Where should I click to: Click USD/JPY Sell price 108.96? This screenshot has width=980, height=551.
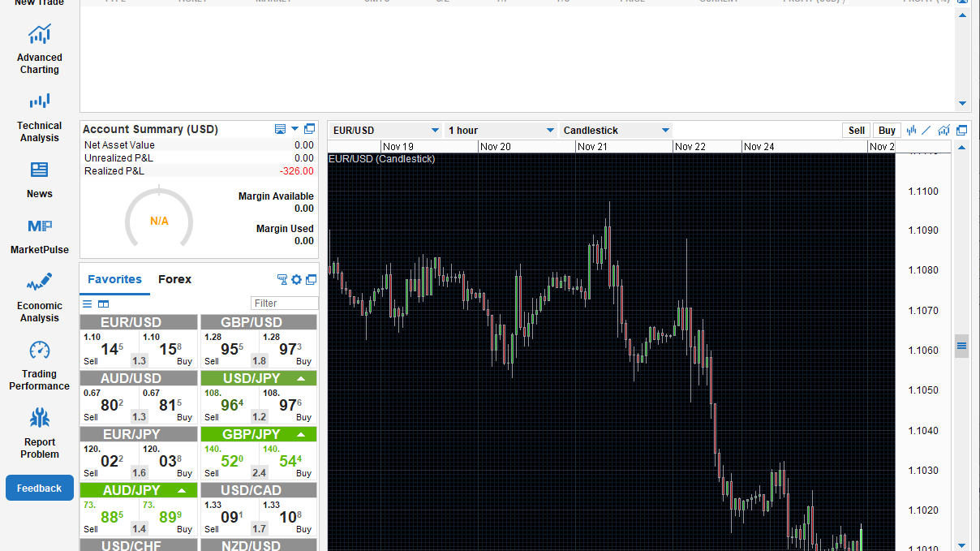[230, 405]
